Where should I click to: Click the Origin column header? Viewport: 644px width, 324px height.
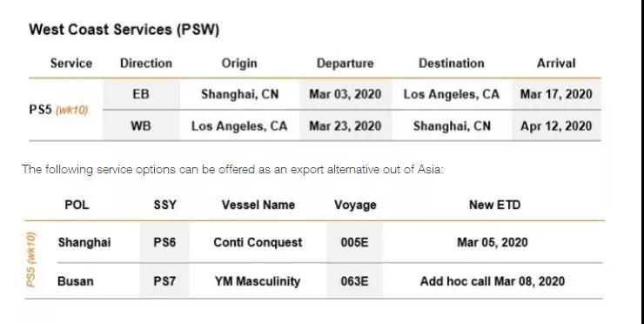[x=239, y=64]
